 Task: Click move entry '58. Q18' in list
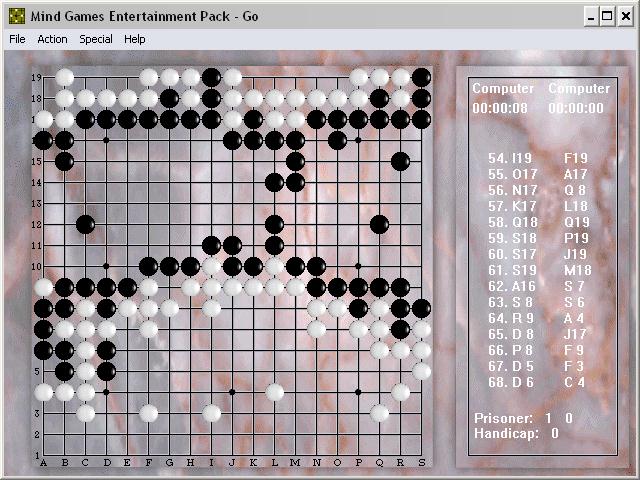513,222
